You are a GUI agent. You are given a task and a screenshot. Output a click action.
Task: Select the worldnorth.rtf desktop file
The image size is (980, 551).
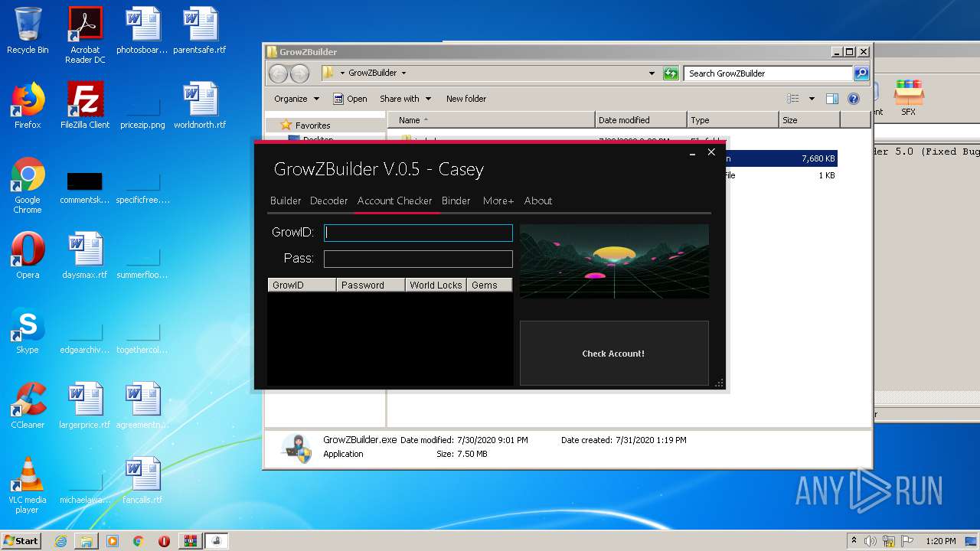[x=200, y=106]
